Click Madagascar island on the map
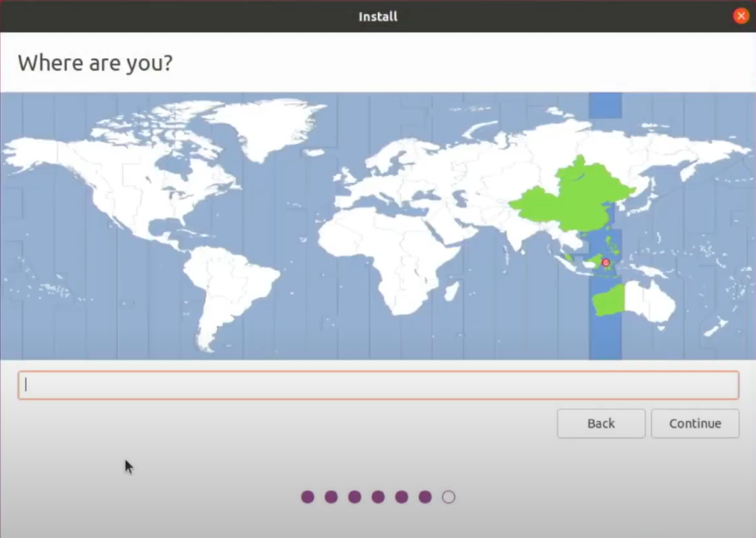Image resolution: width=756 pixels, height=538 pixels. pyautogui.click(x=451, y=291)
